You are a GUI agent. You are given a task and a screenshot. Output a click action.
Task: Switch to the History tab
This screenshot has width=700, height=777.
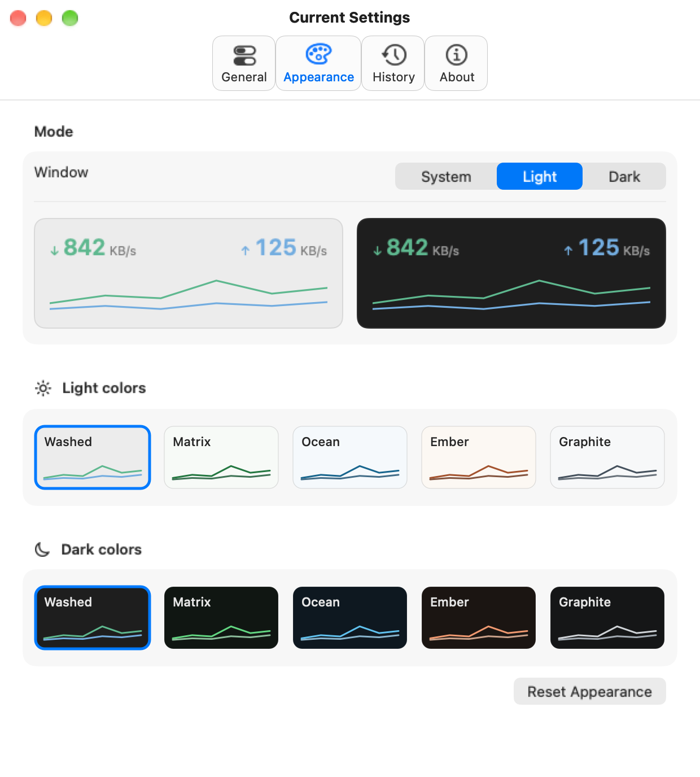pos(393,63)
